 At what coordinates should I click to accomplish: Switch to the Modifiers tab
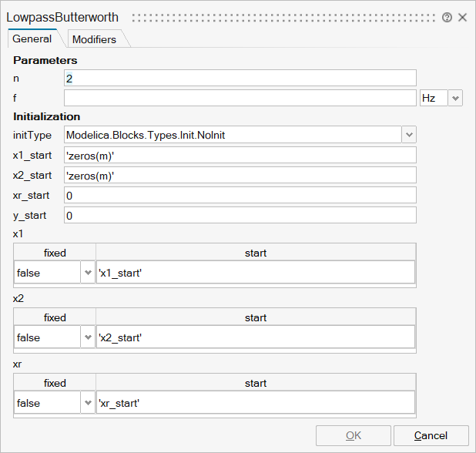coord(94,39)
